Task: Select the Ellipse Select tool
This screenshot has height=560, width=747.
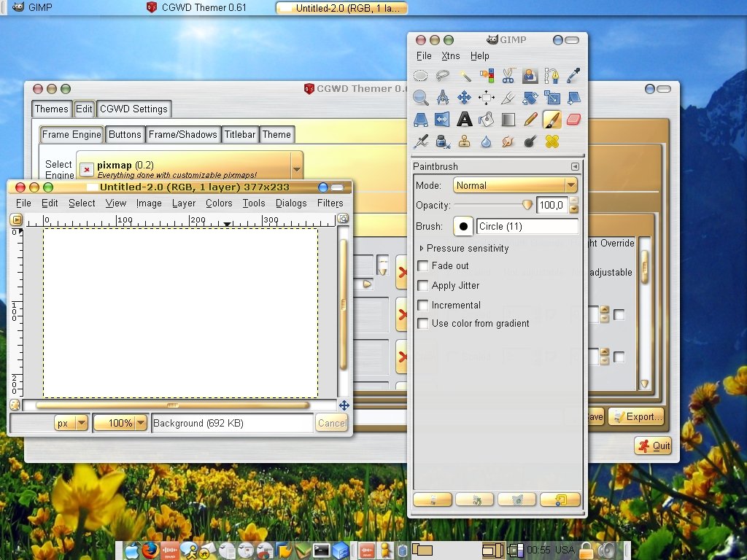Action: (x=420, y=76)
